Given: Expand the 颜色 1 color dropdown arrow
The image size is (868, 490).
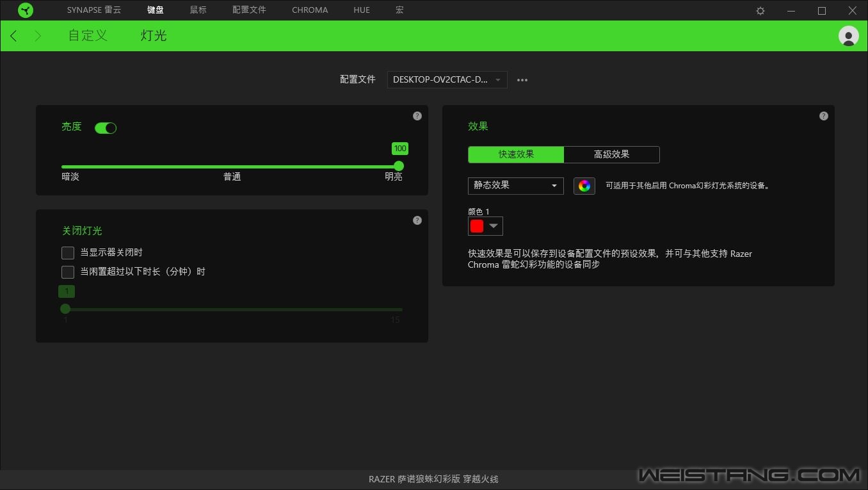Looking at the screenshot, I should click(x=494, y=226).
